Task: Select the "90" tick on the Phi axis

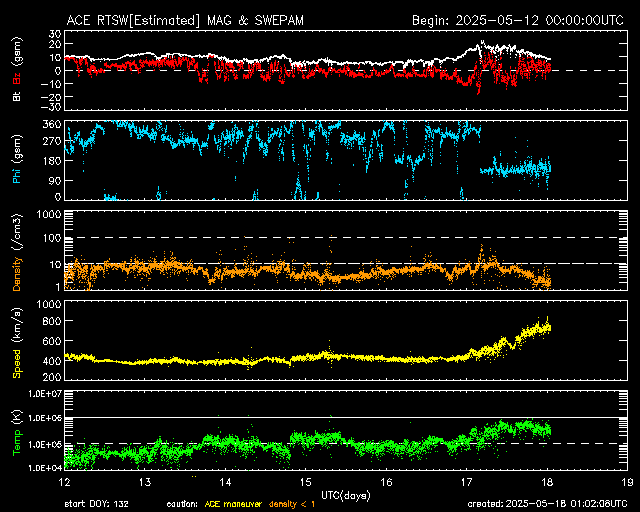Action: click(55, 180)
